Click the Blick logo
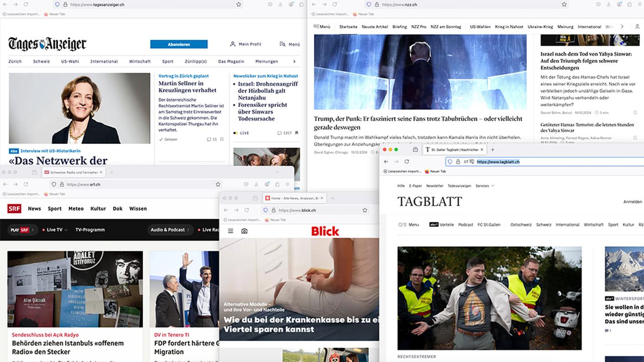The width and height of the screenshot is (644, 362). pyautogui.click(x=325, y=231)
